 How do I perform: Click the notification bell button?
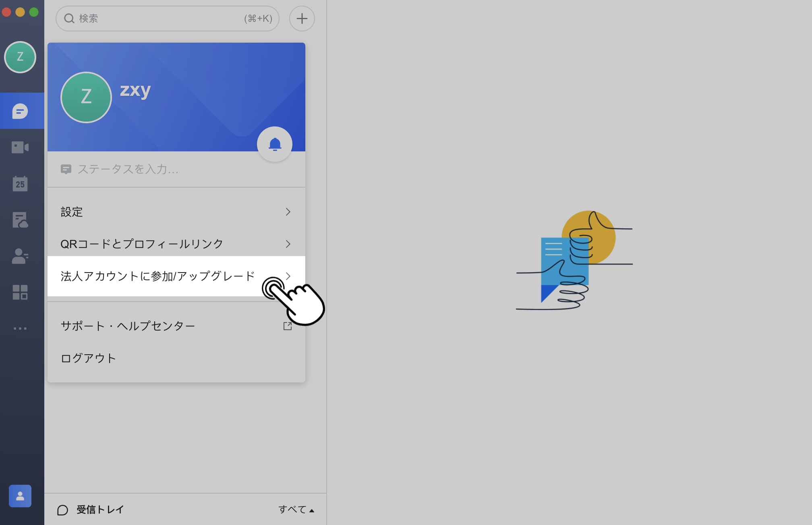(x=275, y=144)
